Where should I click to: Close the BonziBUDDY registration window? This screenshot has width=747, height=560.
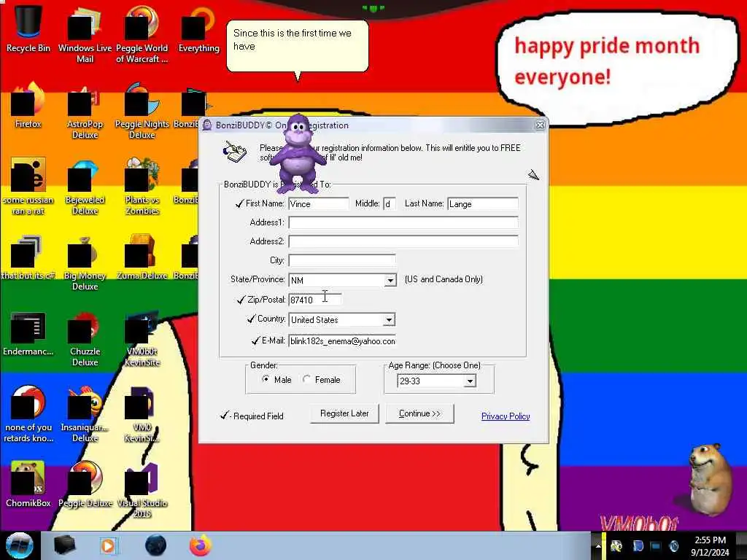(x=540, y=125)
